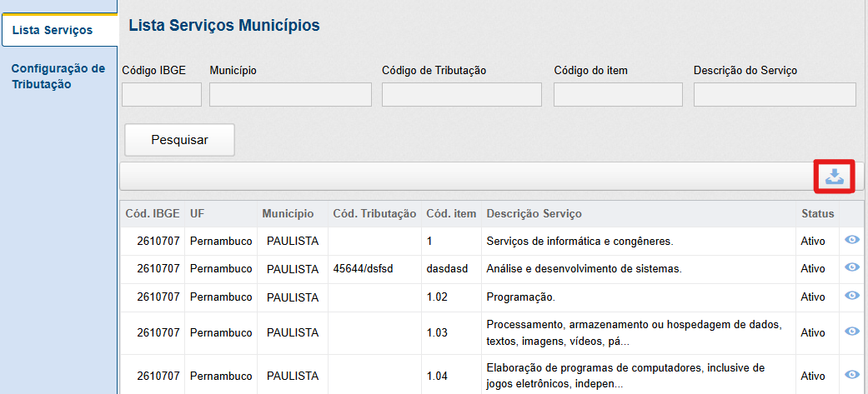
Task: View details of 'Serviços de informática' row
Action: pos(852,240)
